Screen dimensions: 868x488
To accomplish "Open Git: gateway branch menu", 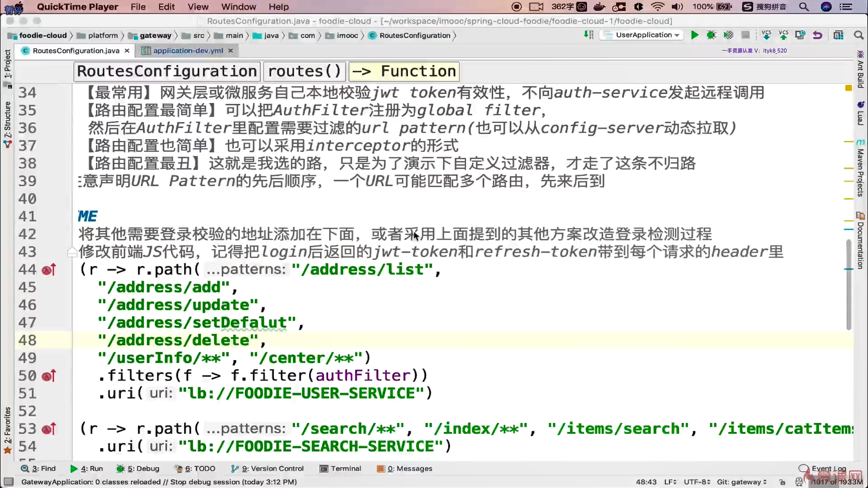I will pyautogui.click(x=741, y=482).
